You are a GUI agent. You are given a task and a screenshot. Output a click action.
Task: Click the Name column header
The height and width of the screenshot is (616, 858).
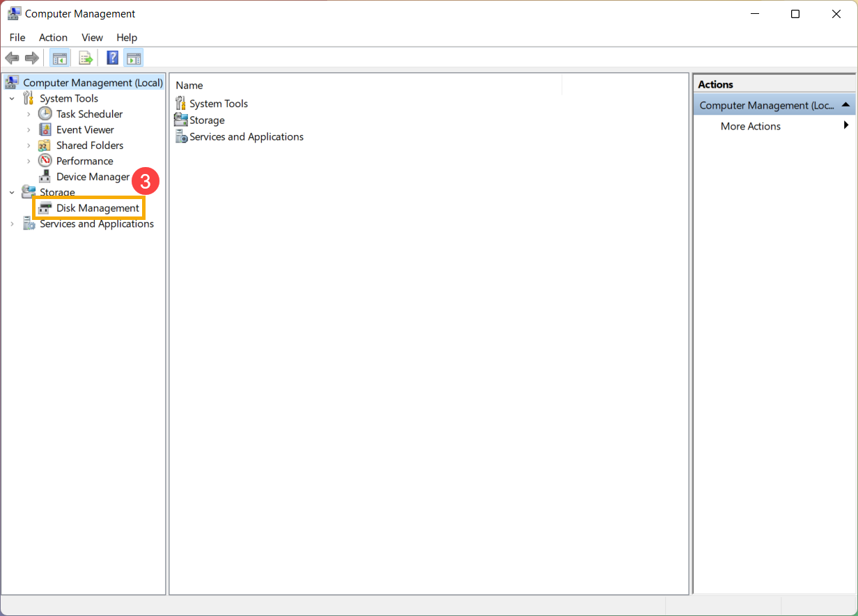tap(189, 85)
